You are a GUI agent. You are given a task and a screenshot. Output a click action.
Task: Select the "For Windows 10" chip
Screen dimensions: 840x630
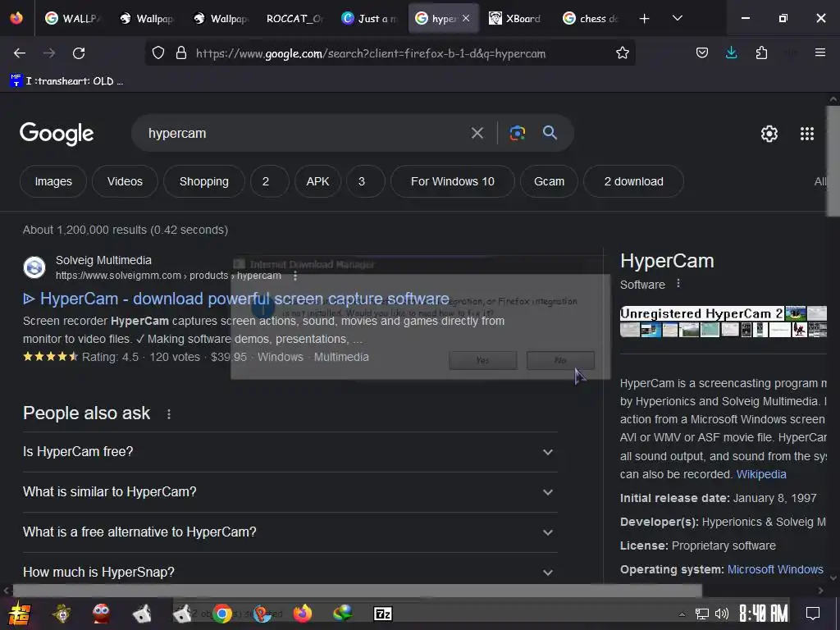[453, 181]
